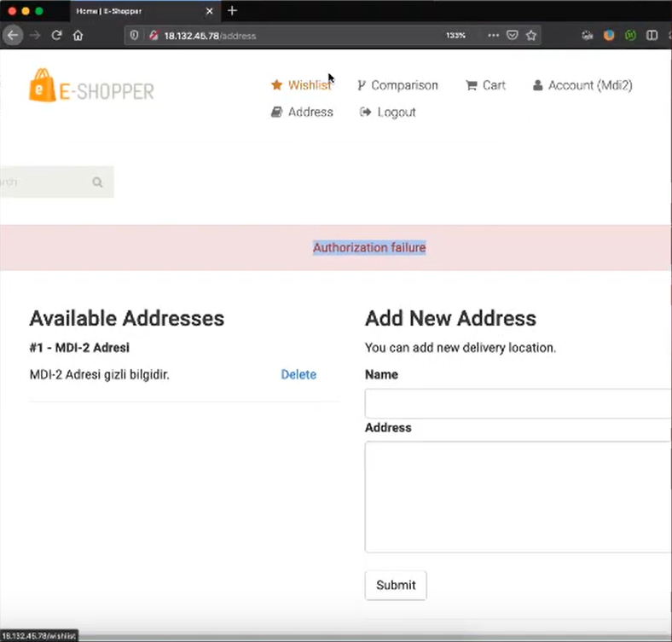Close the Home | E-Shopper tab

pyautogui.click(x=210, y=11)
